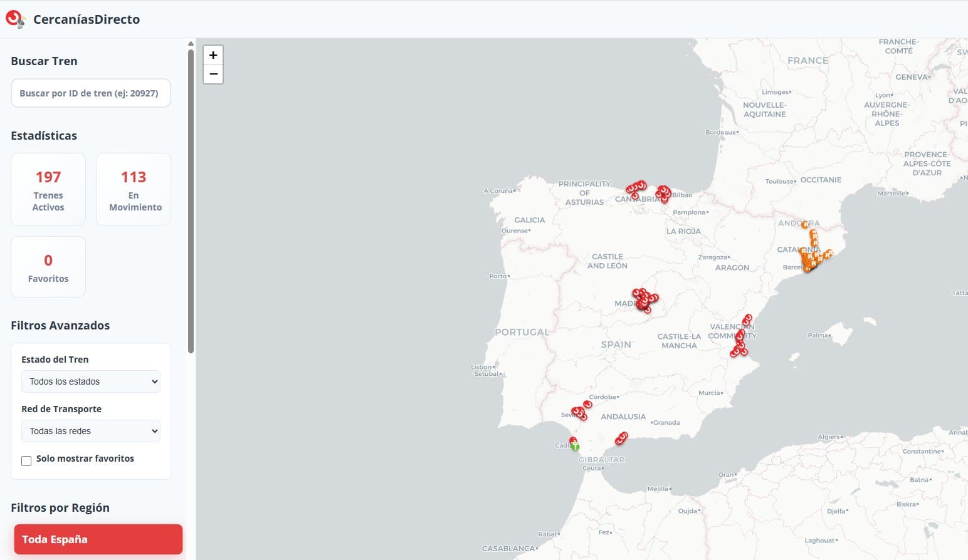The height and width of the screenshot is (560, 968).
Task: Click the sidebar vertical scrollbar thumb
Action: pyautogui.click(x=191, y=200)
